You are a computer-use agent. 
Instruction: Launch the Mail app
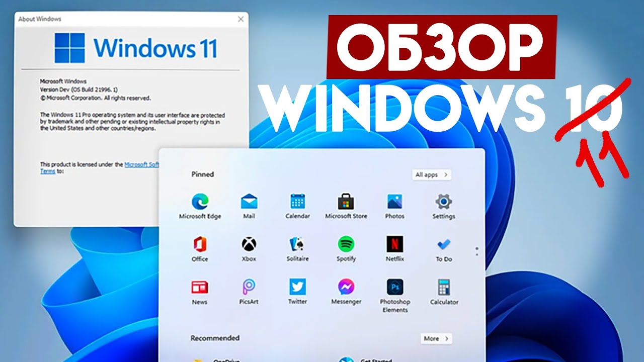249,206
